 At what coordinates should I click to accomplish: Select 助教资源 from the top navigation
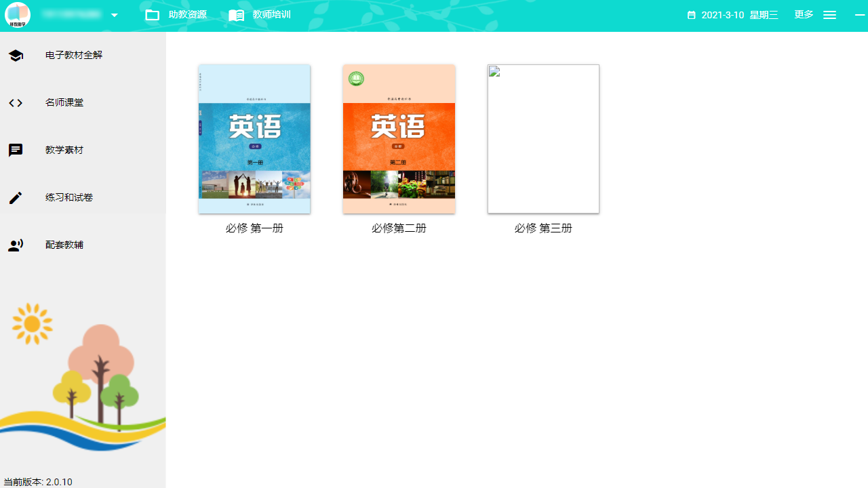tap(187, 14)
